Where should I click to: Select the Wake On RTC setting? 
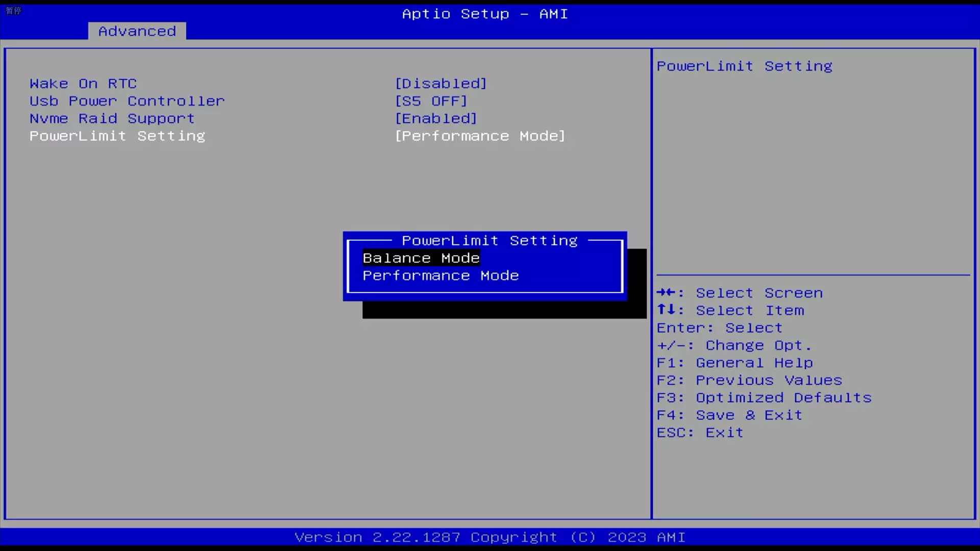coord(83,84)
